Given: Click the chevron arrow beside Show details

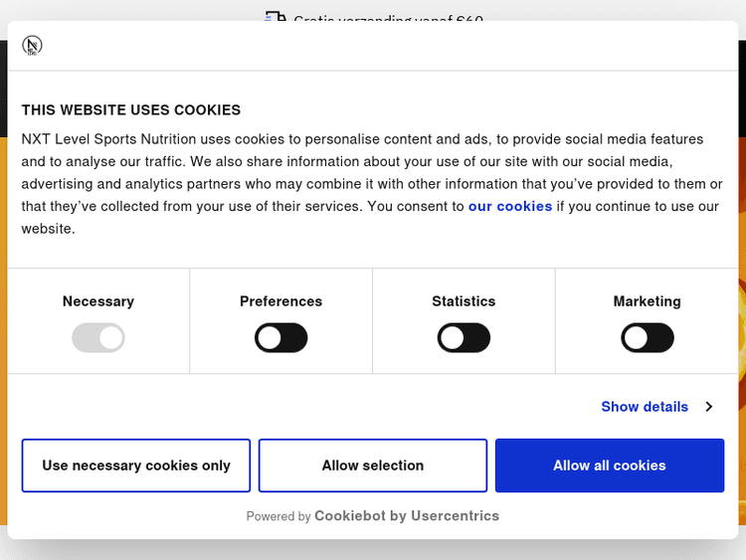Looking at the screenshot, I should pos(709,407).
